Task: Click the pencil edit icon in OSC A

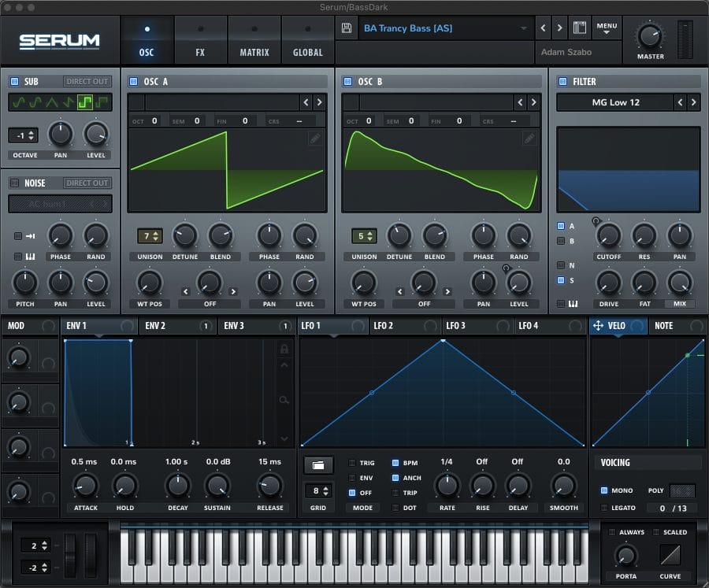Action: (314, 138)
